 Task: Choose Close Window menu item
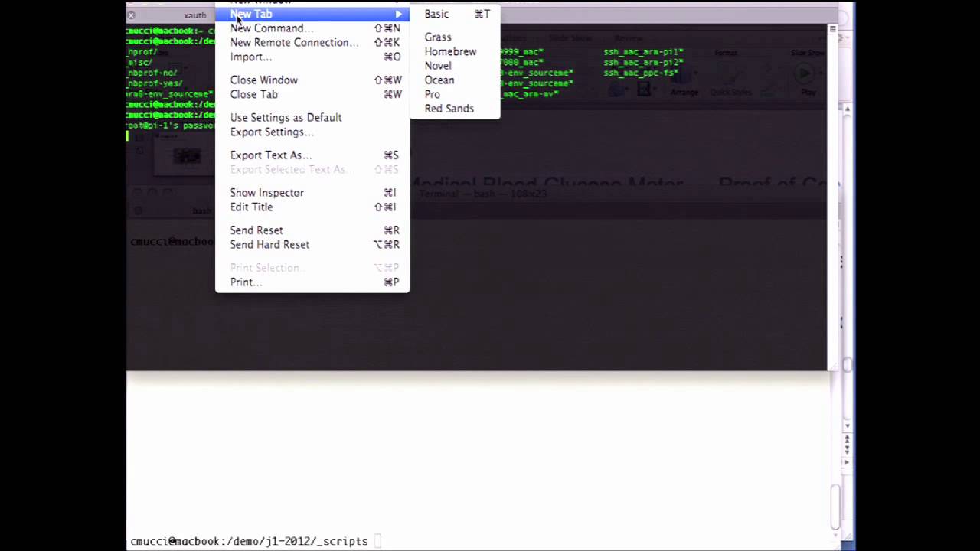coord(312,80)
